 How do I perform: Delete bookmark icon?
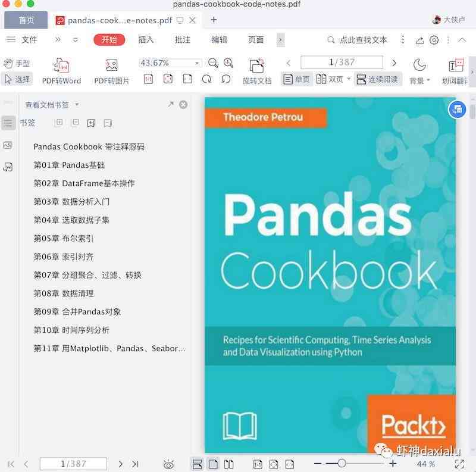coord(108,123)
